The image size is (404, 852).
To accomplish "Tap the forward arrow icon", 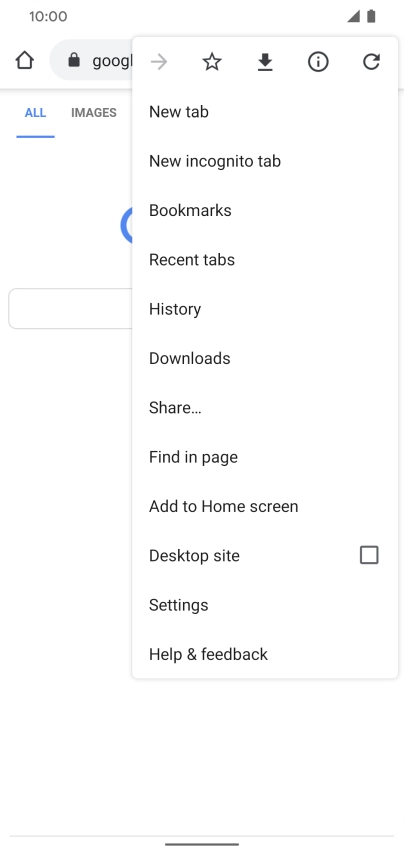I will click(x=159, y=62).
